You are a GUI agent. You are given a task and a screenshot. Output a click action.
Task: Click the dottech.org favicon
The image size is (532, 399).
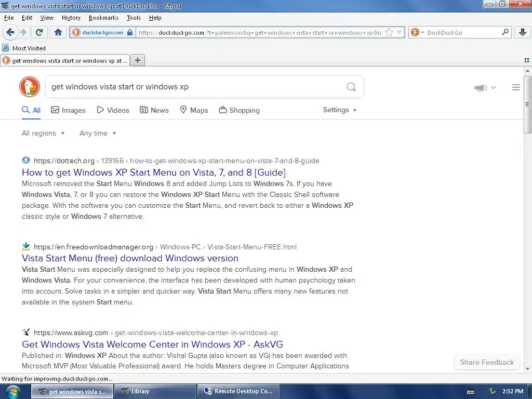[26, 160]
